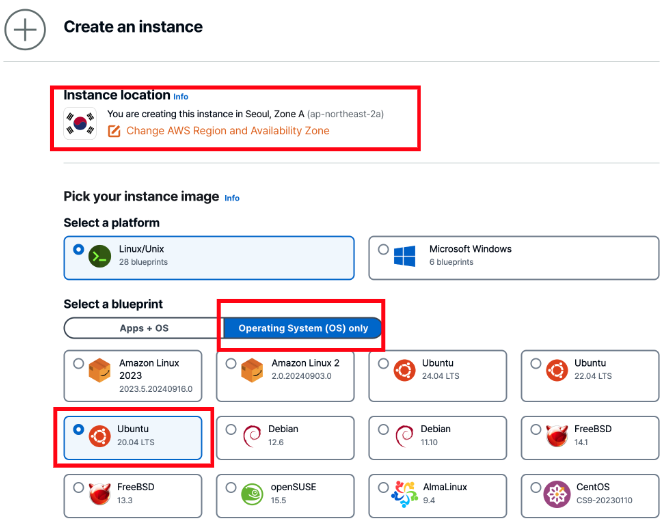The height and width of the screenshot is (528, 672).
Task: Switch to Apps + OS blueprint tab
Action: [x=144, y=328]
